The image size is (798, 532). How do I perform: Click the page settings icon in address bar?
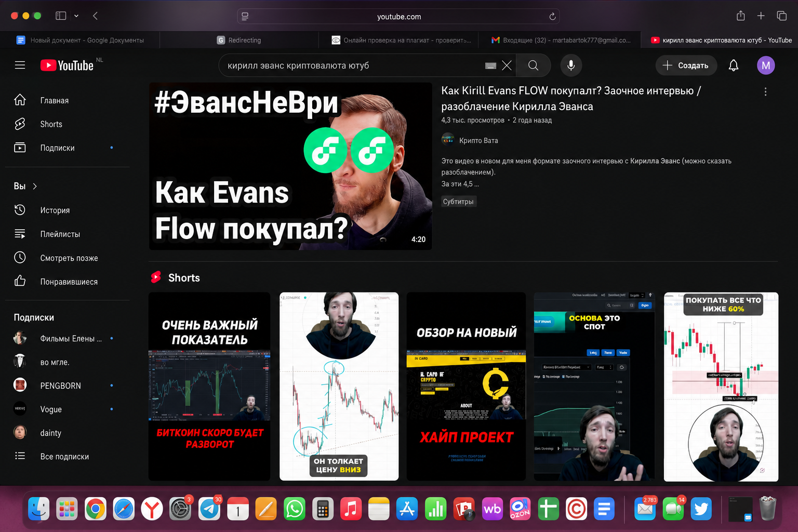point(245,17)
